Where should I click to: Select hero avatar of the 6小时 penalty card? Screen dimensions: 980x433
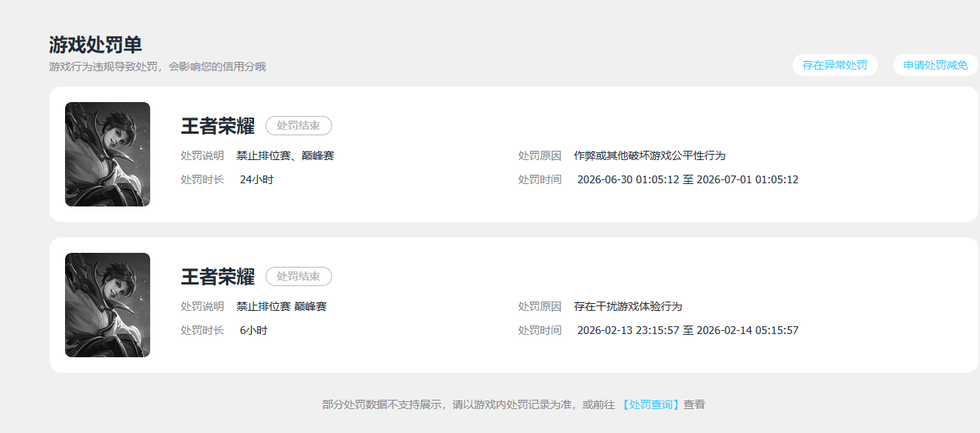[108, 305]
